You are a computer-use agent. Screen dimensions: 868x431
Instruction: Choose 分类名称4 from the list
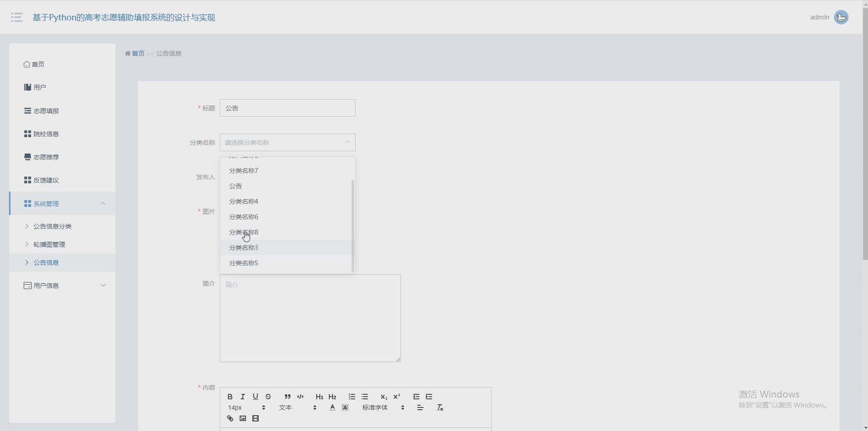pos(286,201)
